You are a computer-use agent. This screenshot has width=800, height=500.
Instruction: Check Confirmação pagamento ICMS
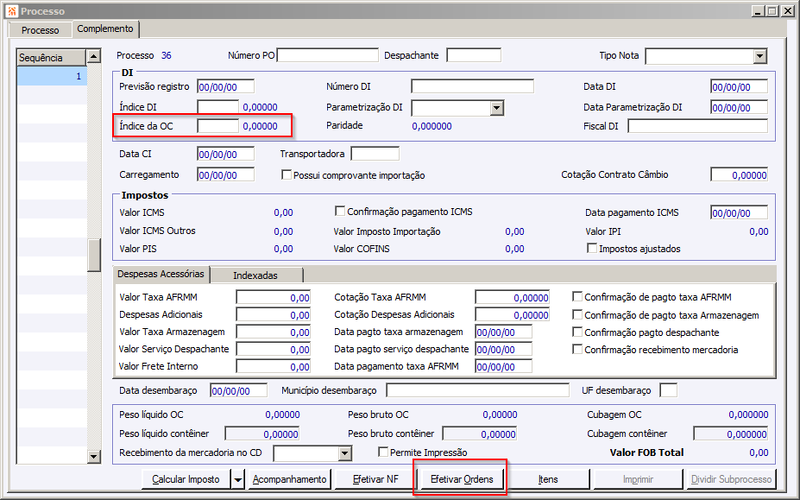point(340,211)
